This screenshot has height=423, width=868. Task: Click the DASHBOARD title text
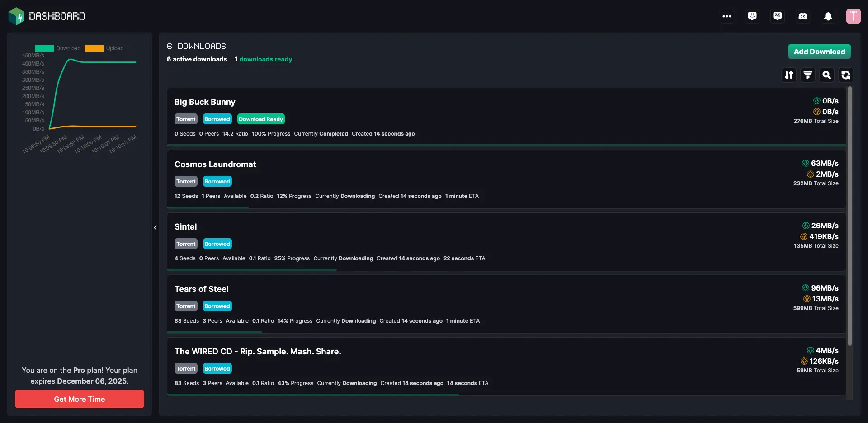coord(57,16)
